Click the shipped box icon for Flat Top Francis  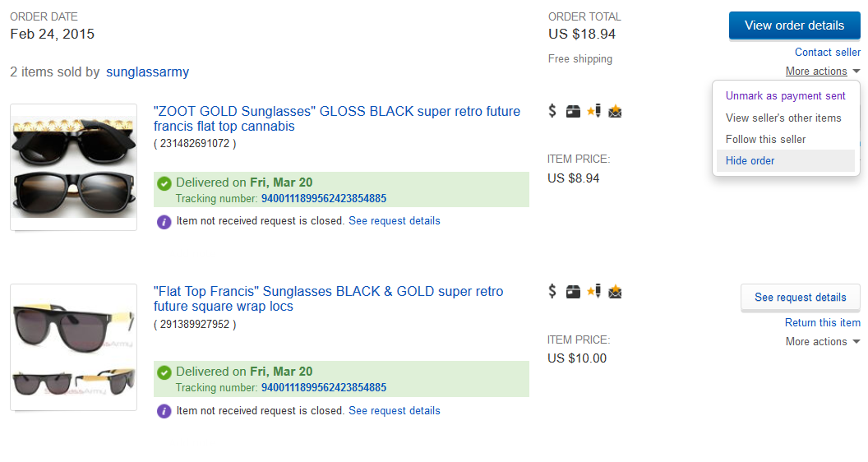[573, 291]
